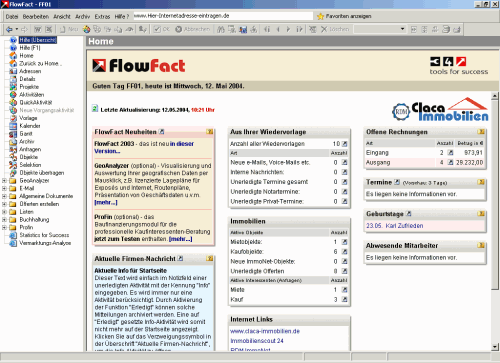The width and height of the screenshot is (500, 363).
Task: Open the Datei menu
Action: [12, 16]
